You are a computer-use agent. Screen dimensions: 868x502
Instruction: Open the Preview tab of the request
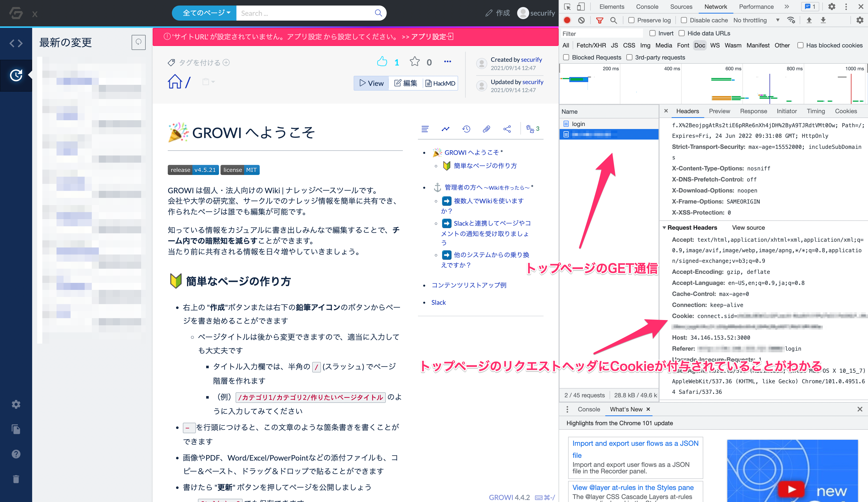pyautogui.click(x=719, y=111)
